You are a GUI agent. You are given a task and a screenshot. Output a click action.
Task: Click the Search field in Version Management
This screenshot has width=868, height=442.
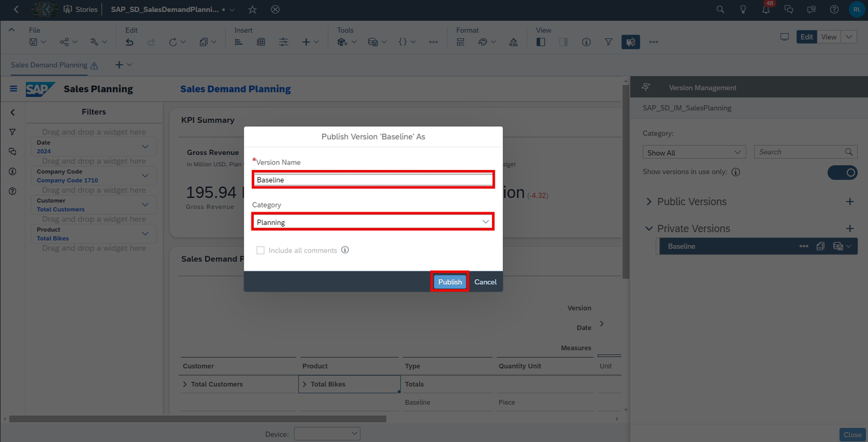pos(806,153)
